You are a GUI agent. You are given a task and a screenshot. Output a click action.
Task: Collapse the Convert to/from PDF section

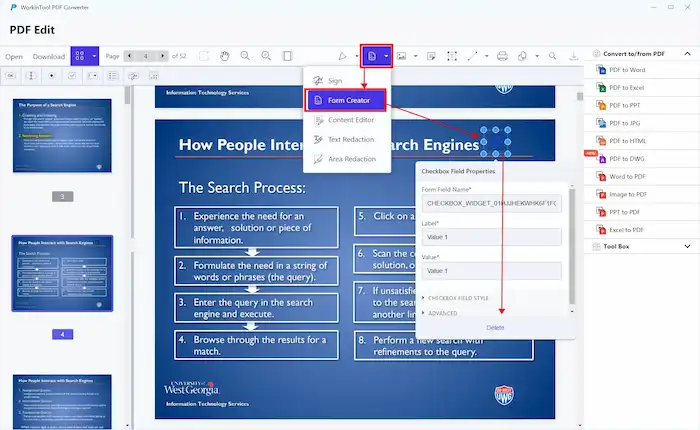pos(688,54)
